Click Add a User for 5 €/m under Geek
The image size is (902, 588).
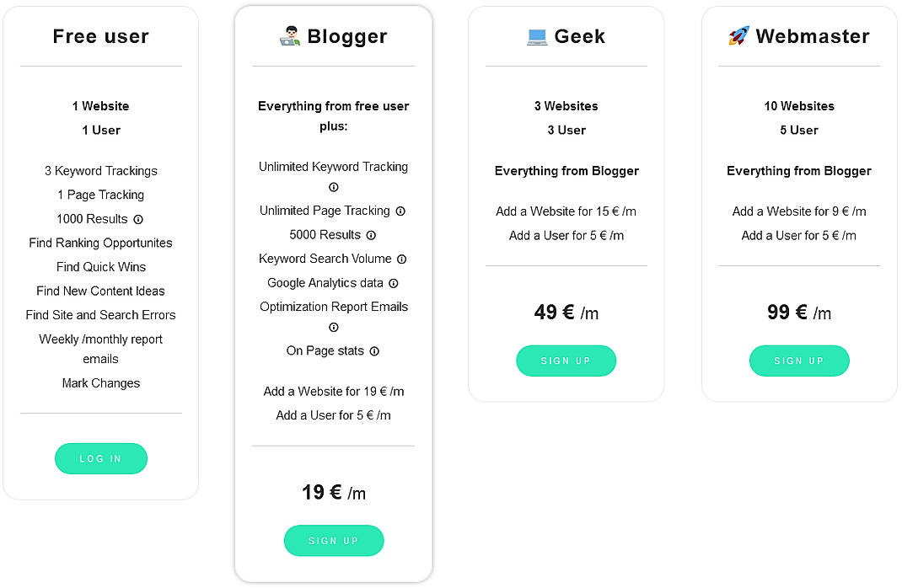566,235
